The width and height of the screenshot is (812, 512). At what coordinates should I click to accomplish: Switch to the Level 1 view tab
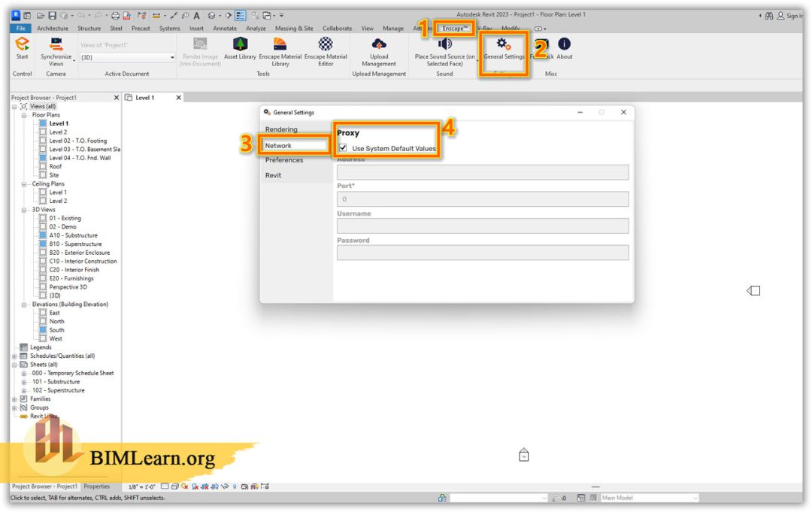tap(144, 98)
